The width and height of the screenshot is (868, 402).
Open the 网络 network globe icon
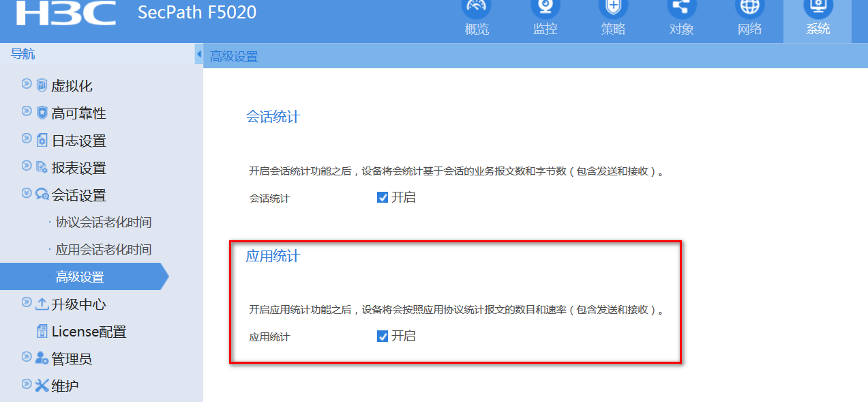point(749,8)
